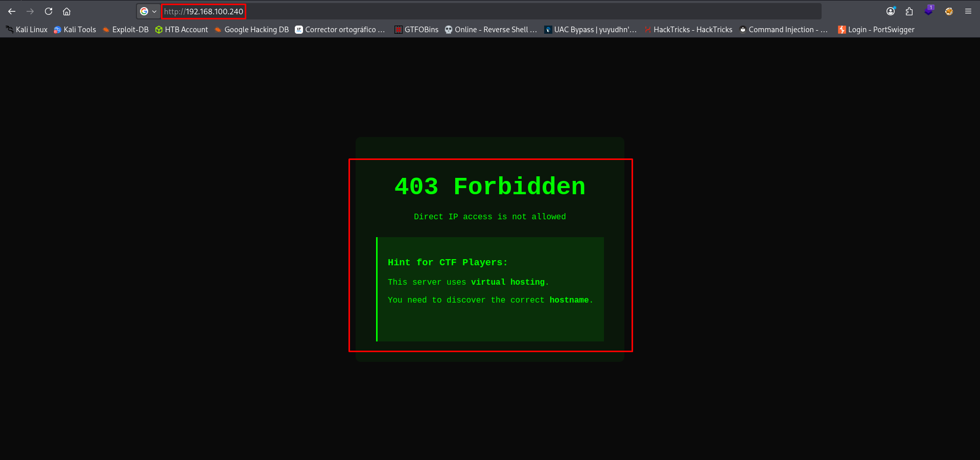Screen dimensions: 980x460
Task: Open the account profile icon
Action: [891, 11]
